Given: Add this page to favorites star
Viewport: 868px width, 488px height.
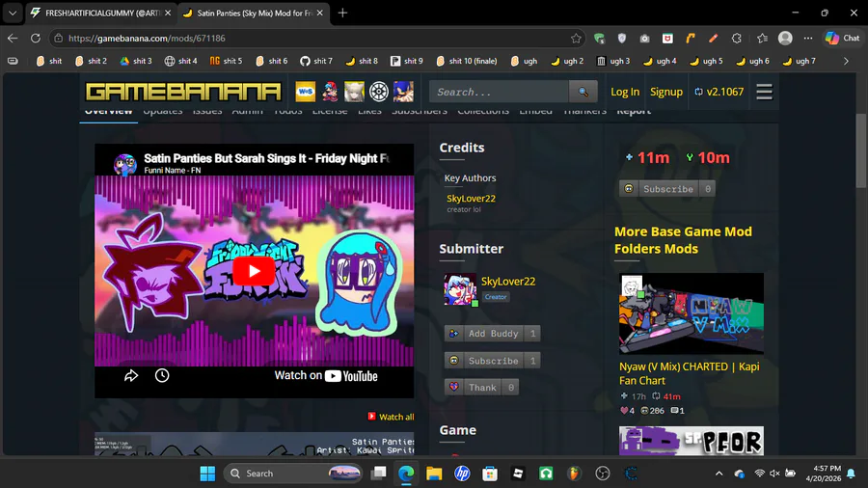Looking at the screenshot, I should [x=576, y=39].
